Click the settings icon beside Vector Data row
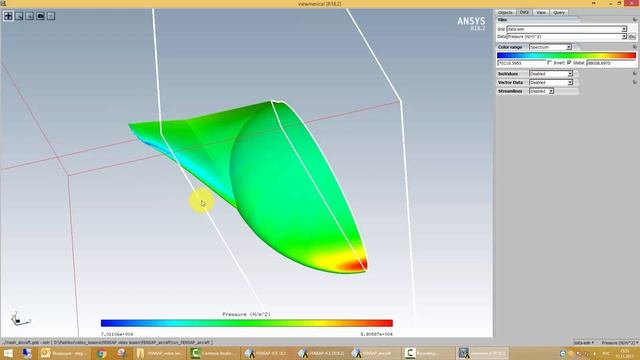The height and width of the screenshot is (360, 640). (x=634, y=82)
